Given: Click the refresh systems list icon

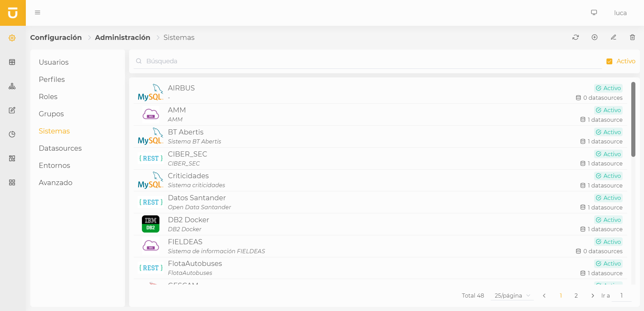Looking at the screenshot, I should 575,37.
